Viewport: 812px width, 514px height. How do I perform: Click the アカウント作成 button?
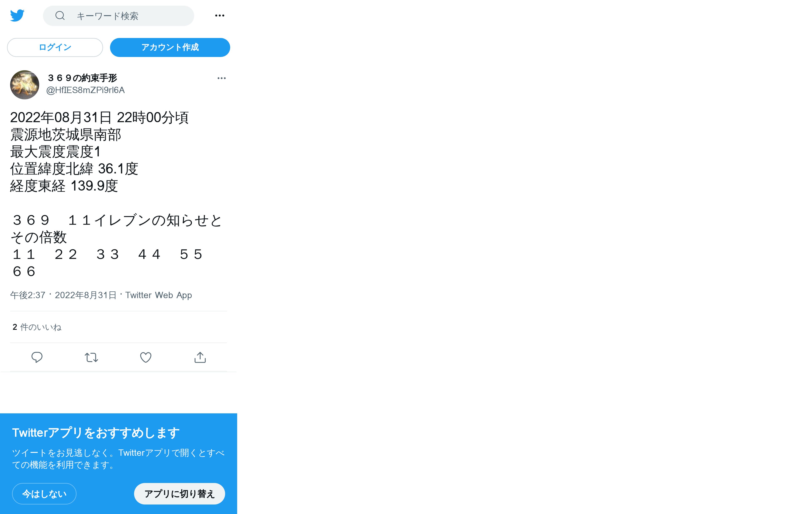[x=170, y=47]
